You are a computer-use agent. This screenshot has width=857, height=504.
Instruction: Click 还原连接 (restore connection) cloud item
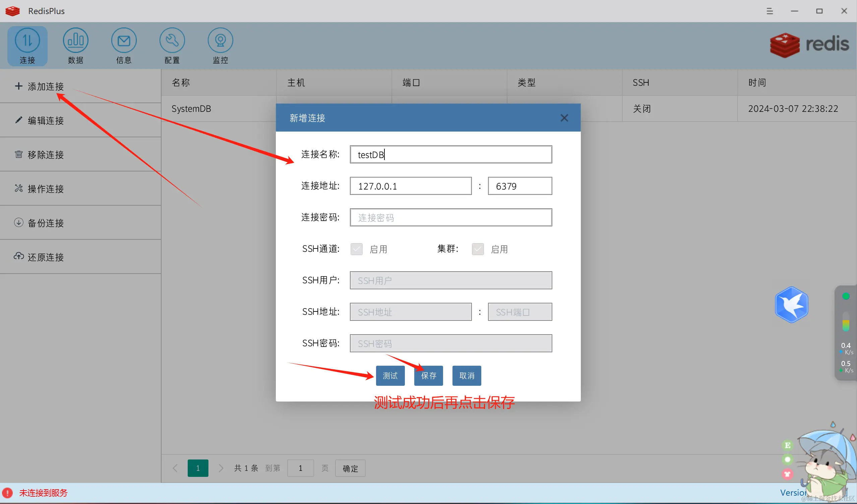coord(46,257)
